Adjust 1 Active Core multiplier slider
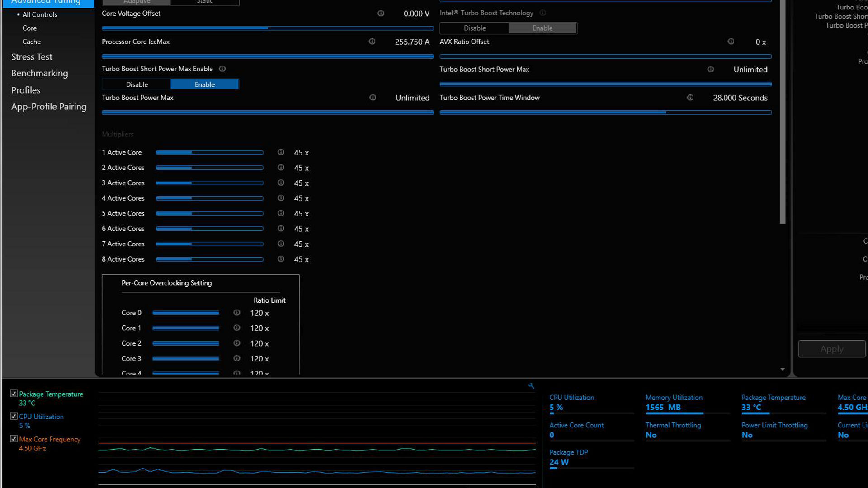The height and width of the screenshot is (488, 868). pos(209,153)
